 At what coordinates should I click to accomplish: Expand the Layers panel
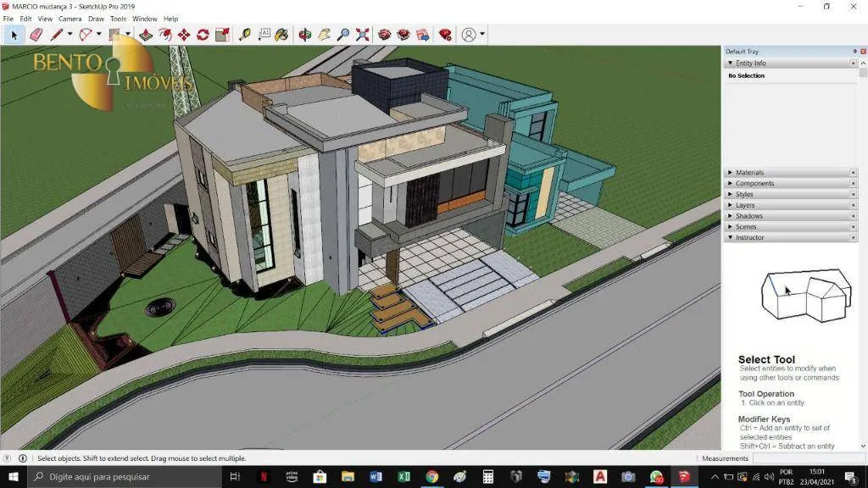(730, 205)
